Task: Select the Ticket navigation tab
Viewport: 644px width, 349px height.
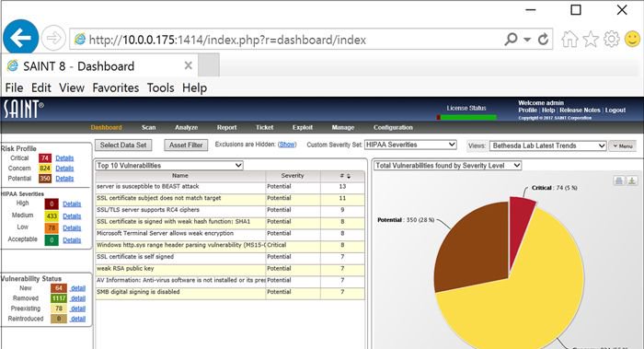Action: (265, 127)
